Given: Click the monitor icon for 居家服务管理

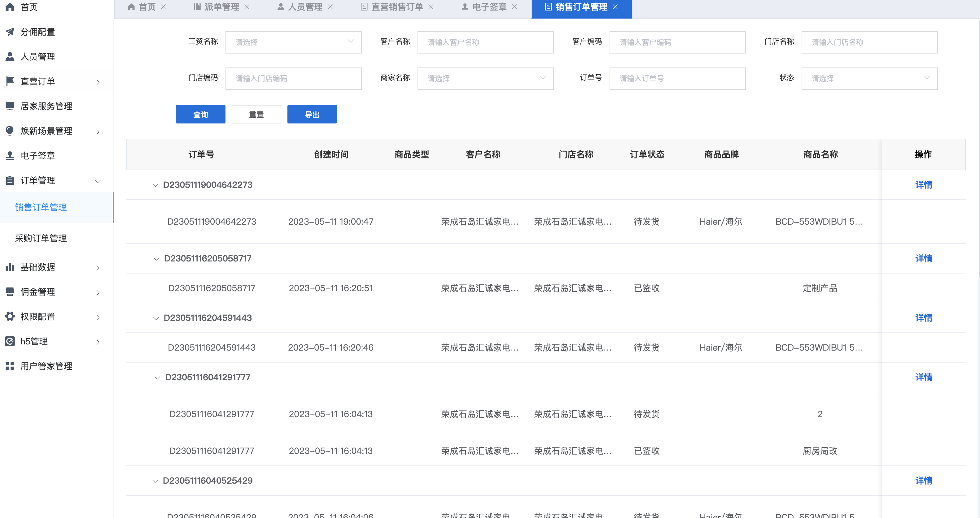Looking at the screenshot, I should click(10, 106).
